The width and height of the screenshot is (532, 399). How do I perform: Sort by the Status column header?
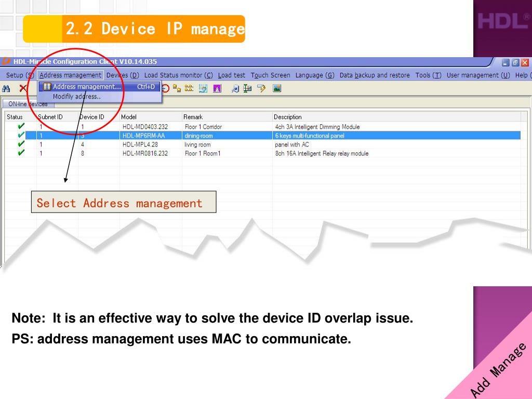click(x=15, y=117)
